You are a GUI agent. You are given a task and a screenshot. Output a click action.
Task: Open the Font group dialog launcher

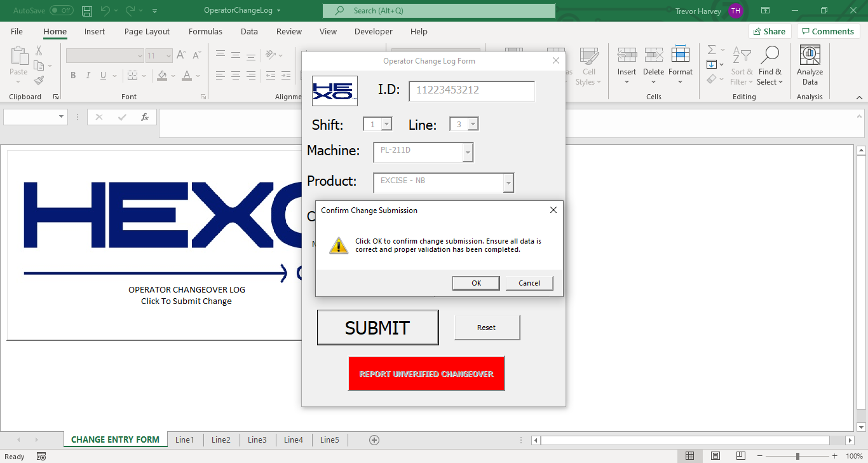(x=203, y=97)
